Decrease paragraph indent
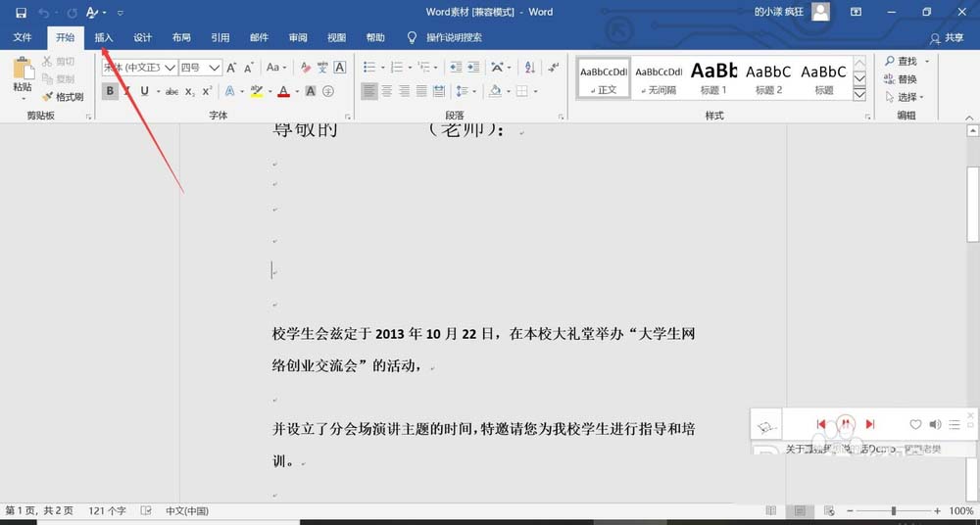 (456, 68)
